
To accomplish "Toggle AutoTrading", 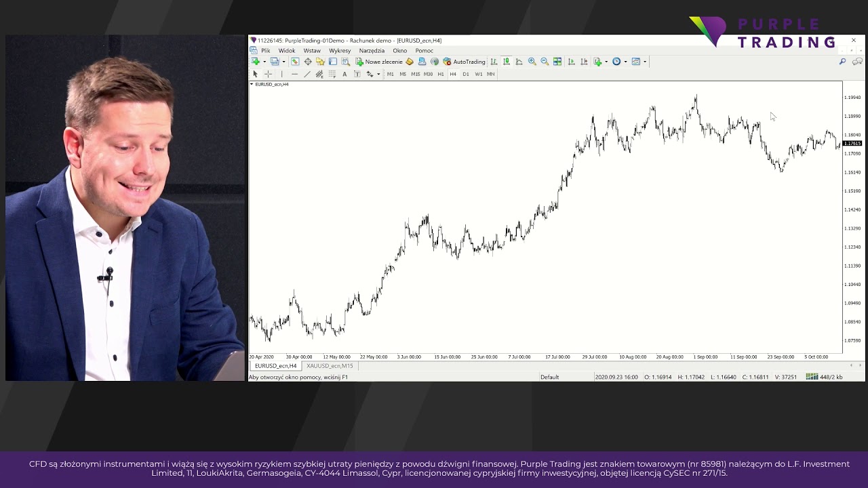I will pyautogui.click(x=465, y=62).
